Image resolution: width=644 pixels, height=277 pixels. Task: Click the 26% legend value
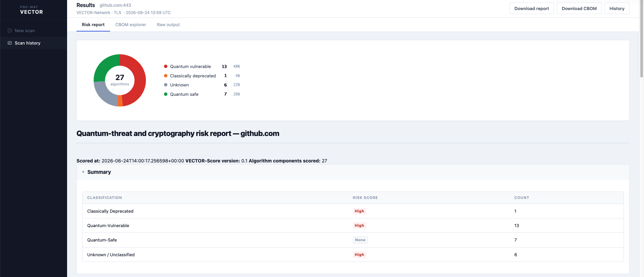[237, 94]
